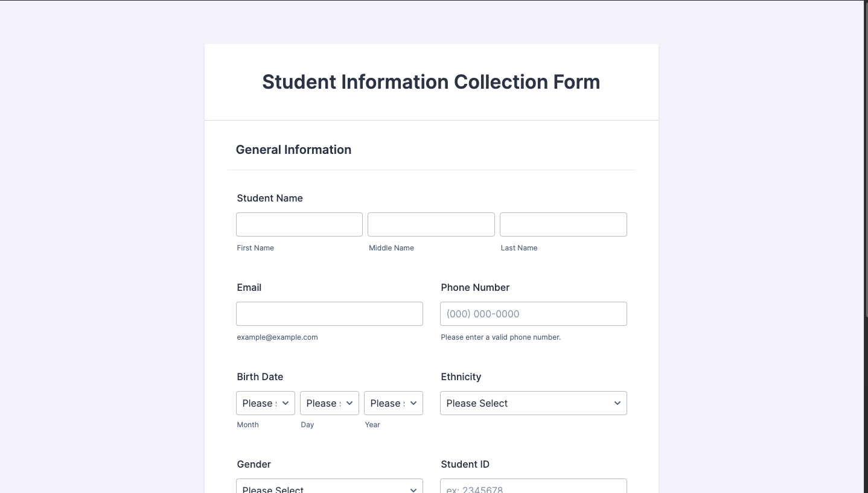Screen dimensions: 868x493
Task: Click the Student ID input field
Action: 533,487
